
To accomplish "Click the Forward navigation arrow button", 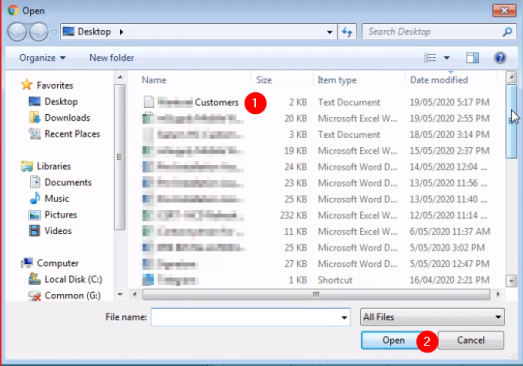I will click(39, 32).
